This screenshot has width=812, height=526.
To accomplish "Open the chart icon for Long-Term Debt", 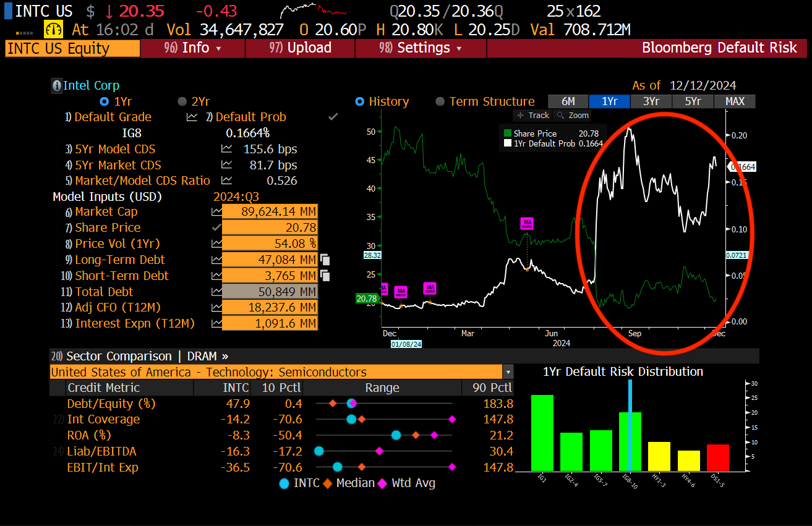I will point(216,260).
